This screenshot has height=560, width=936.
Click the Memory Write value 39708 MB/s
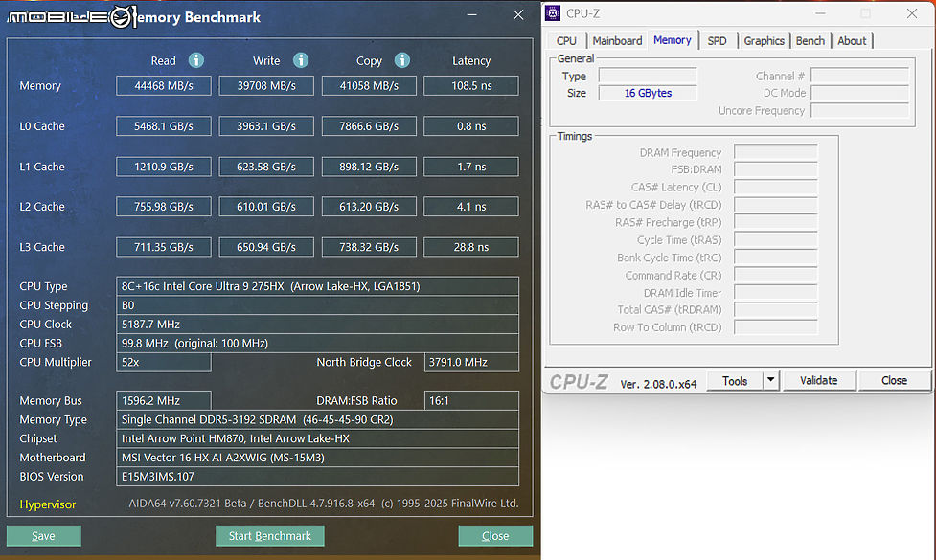point(266,85)
